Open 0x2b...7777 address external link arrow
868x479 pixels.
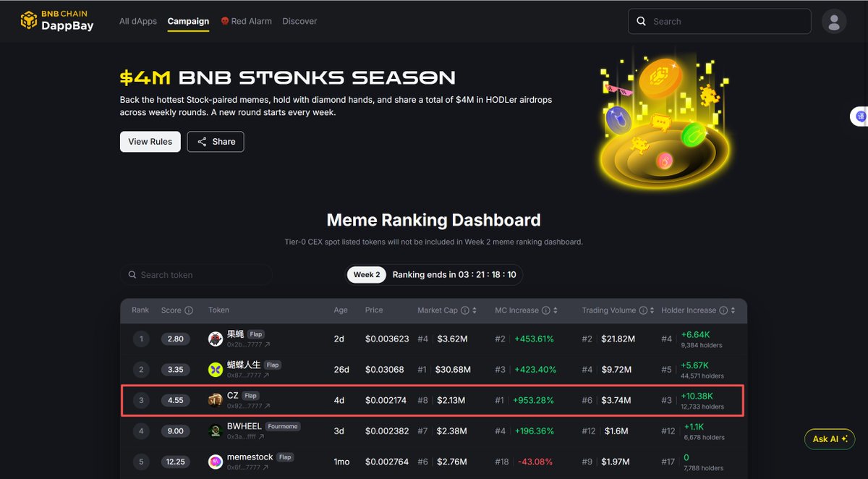tap(267, 344)
